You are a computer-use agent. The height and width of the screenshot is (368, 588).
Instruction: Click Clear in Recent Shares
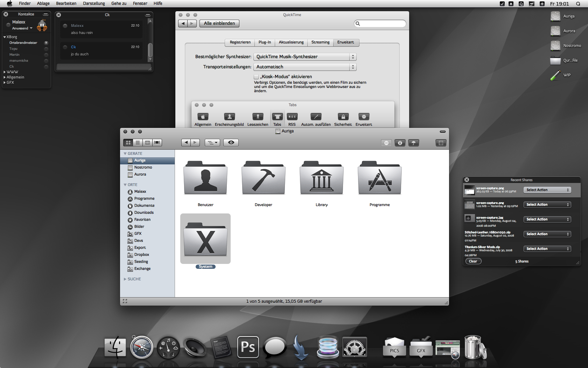click(x=473, y=261)
